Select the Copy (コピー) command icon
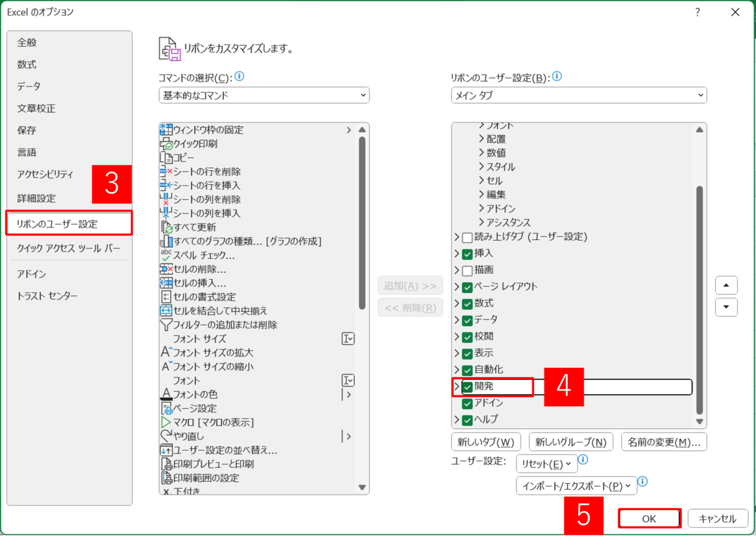This screenshot has width=756, height=552. [x=166, y=158]
